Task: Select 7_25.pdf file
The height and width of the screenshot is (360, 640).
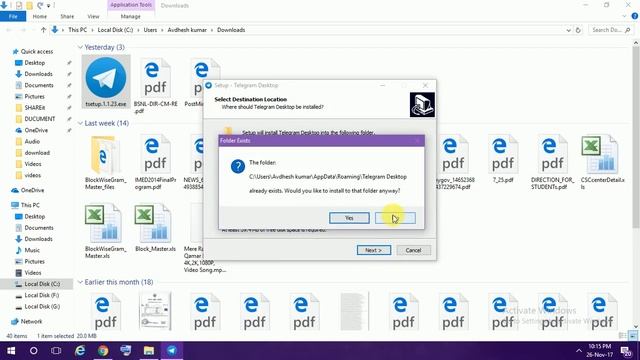Action: (x=502, y=159)
